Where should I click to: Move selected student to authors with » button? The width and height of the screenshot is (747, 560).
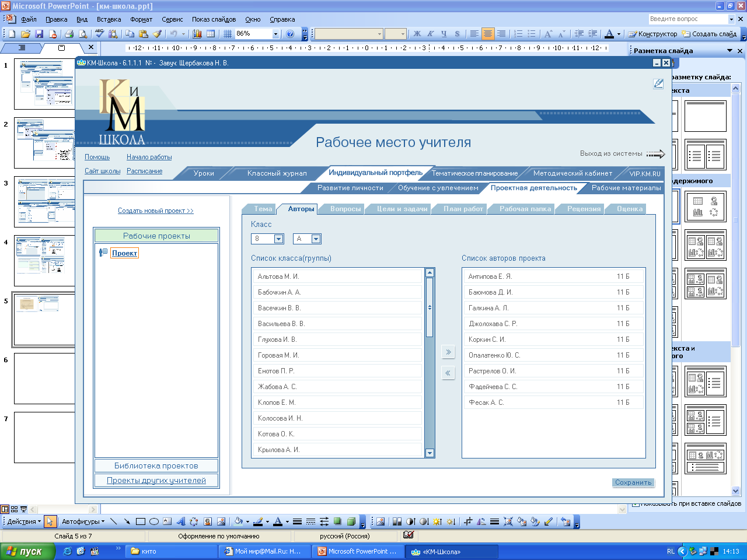[x=448, y=352]
